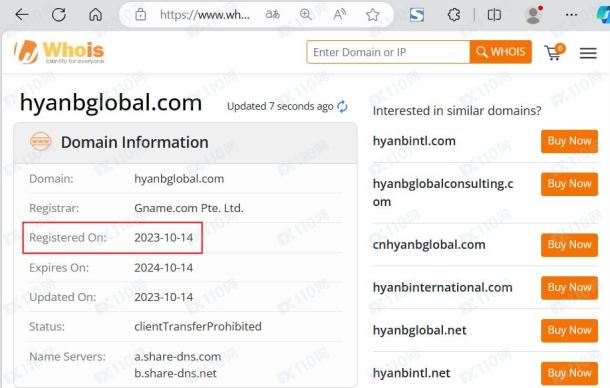This screenshot has width=610, height=388.
Task: Open the zoom magnifier icon in the address bar
Action: 306,15
